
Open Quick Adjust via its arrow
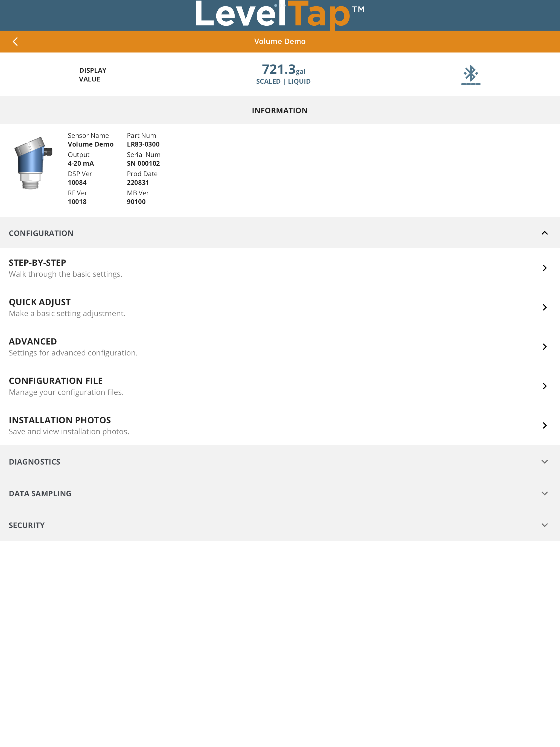click(544, 307)
